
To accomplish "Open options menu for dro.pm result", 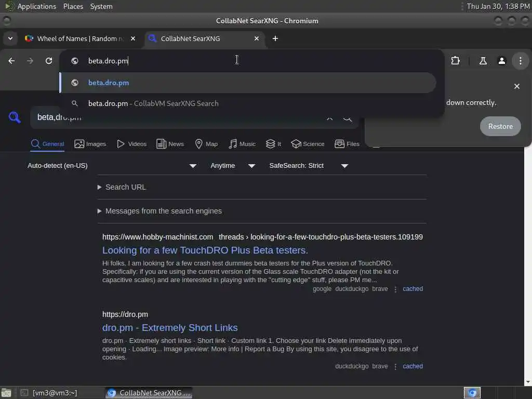I will tap(395, 366).
